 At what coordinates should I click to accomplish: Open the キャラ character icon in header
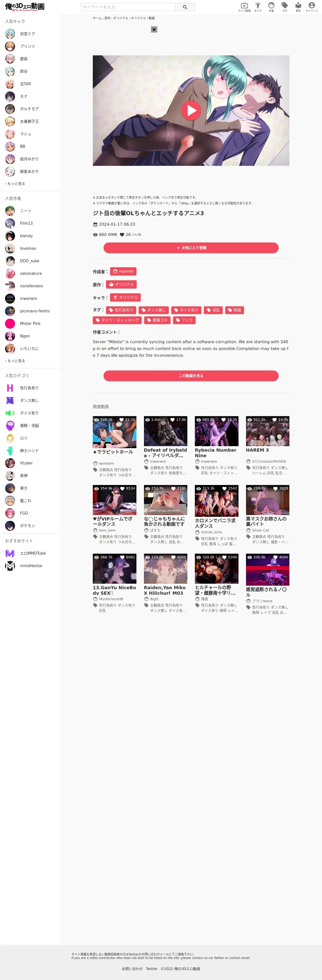click(258, 7)
